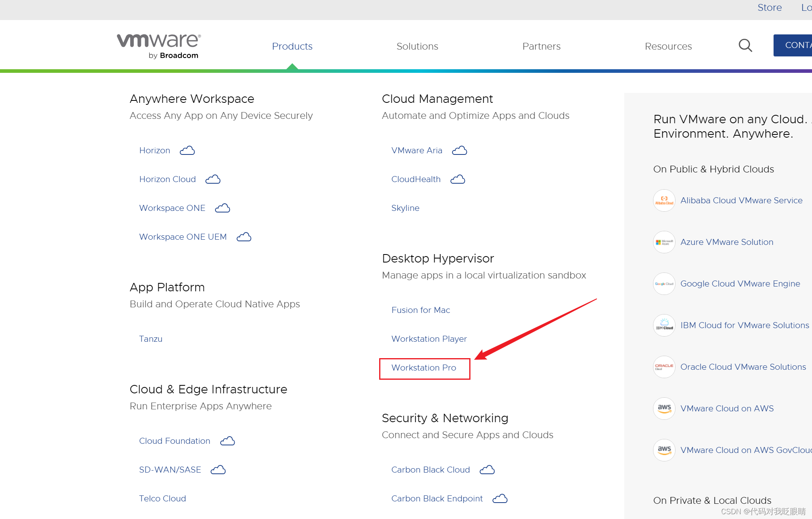Select the Azure VMware Solution option
Viewport: 812px width, 519px height.
click(x=728, y=241)
